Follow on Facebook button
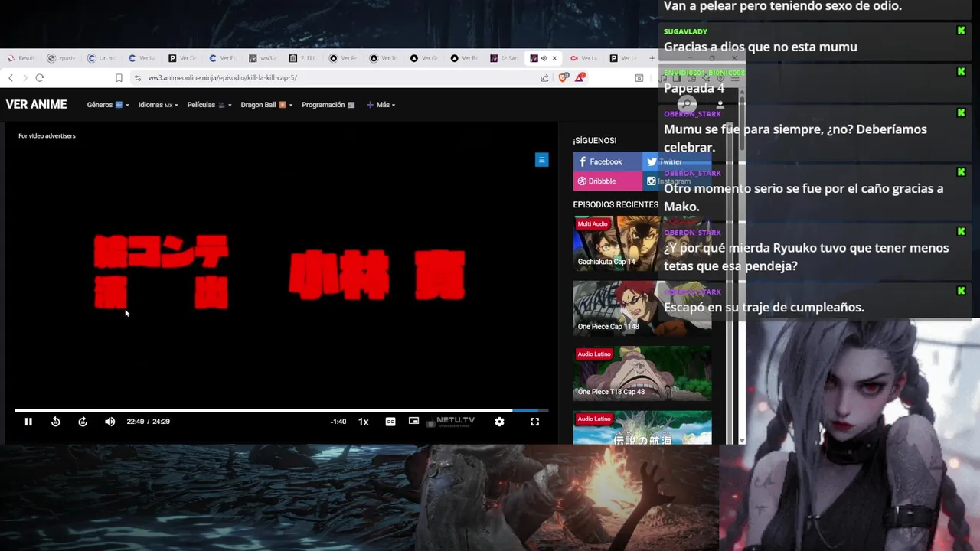980x551 pixels. 607,161
